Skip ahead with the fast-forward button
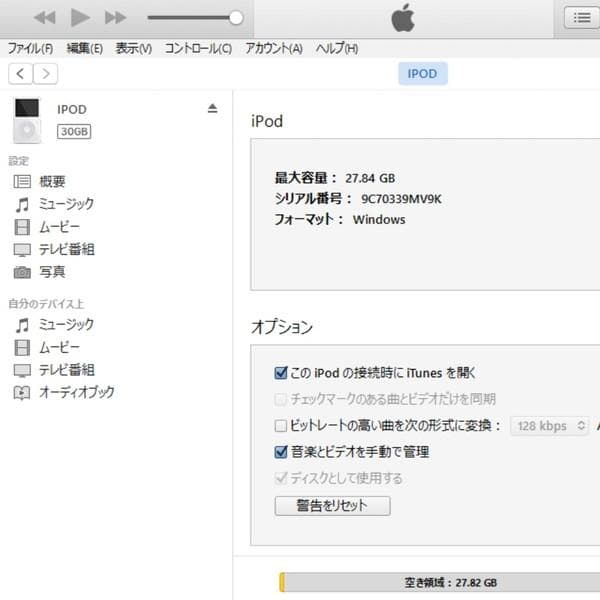The width and height of the screenshot is (600, 600). tap(115, 18)
